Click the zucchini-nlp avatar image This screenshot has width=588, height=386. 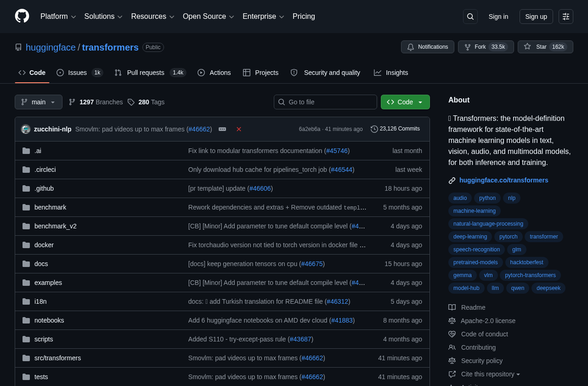click(x=26, y=129)
